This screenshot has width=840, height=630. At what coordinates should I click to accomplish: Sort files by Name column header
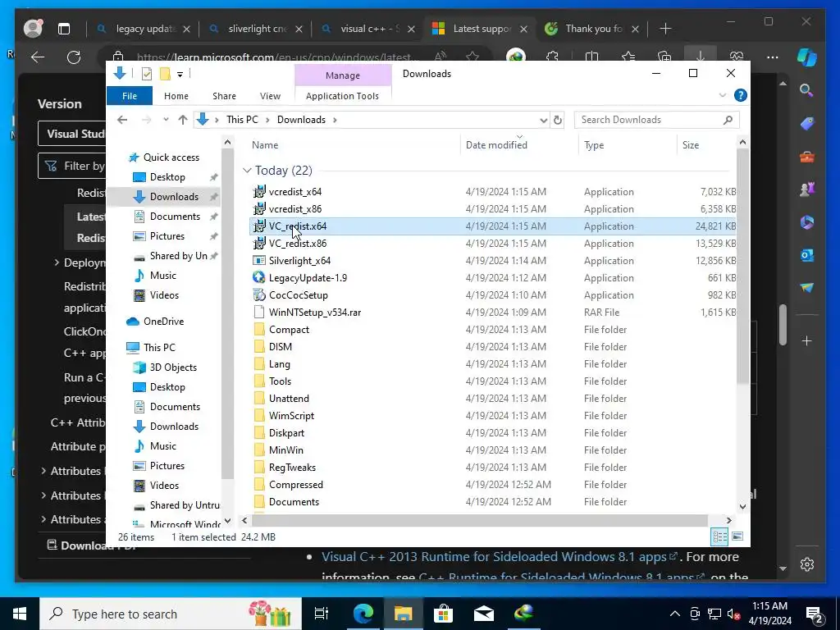265,144
